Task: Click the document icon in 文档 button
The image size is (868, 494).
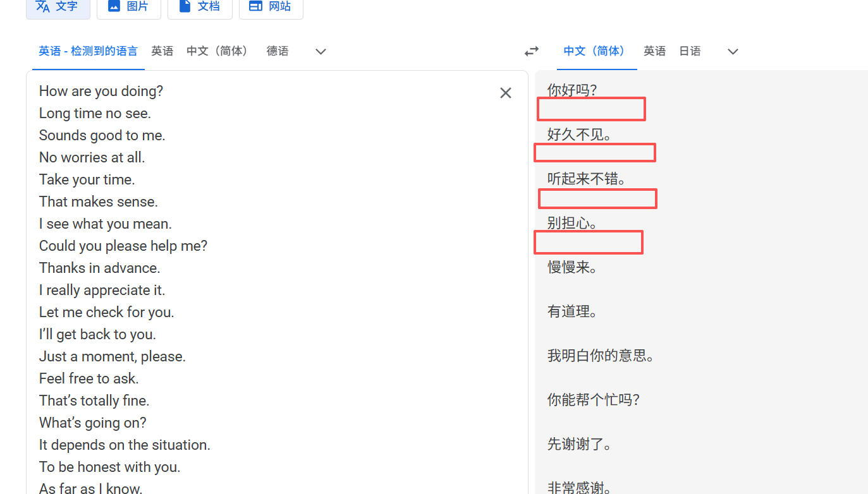Action: click(185, 6)
